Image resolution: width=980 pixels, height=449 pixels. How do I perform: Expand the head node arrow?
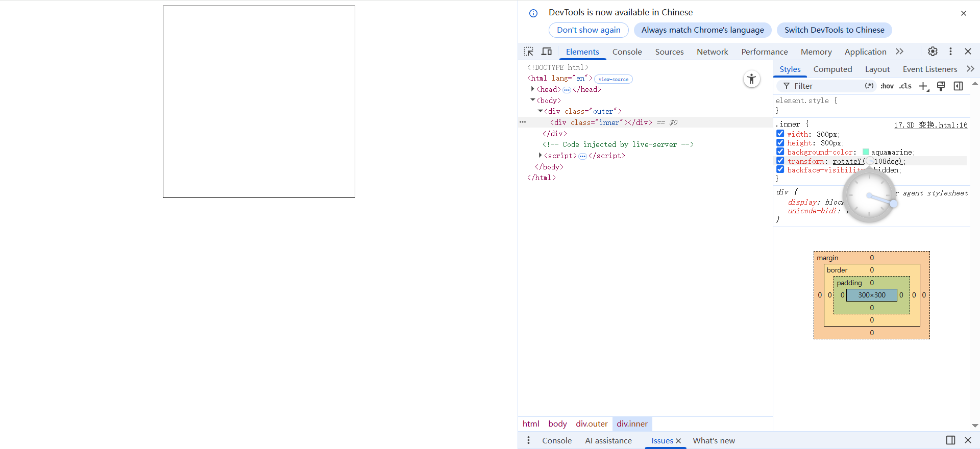point(532,89)
